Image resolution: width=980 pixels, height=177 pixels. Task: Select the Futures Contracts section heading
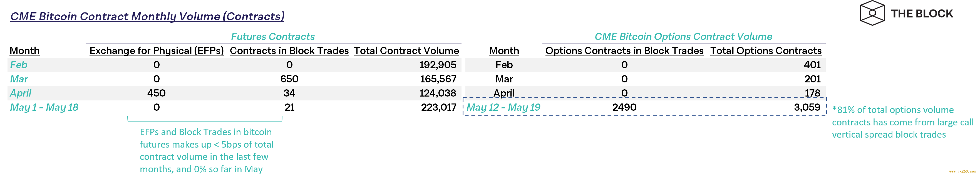273,36
